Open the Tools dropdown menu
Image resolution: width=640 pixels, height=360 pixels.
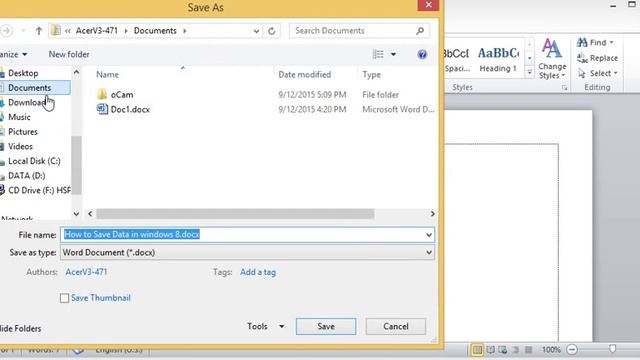coord(266,327)
